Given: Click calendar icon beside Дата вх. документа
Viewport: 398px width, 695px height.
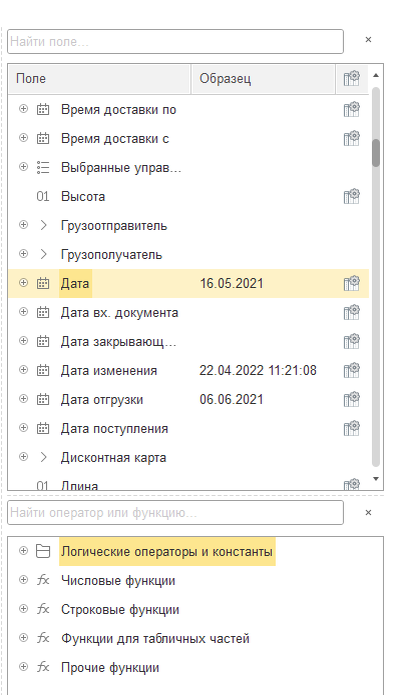Looking at the screenshot, I should [x=43, y=312].
